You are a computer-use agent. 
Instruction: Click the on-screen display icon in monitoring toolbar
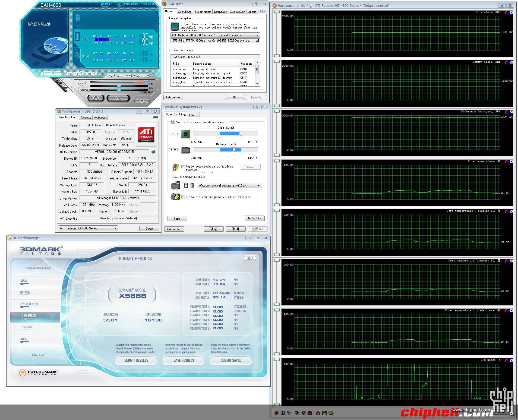click(x=310, y=413)
